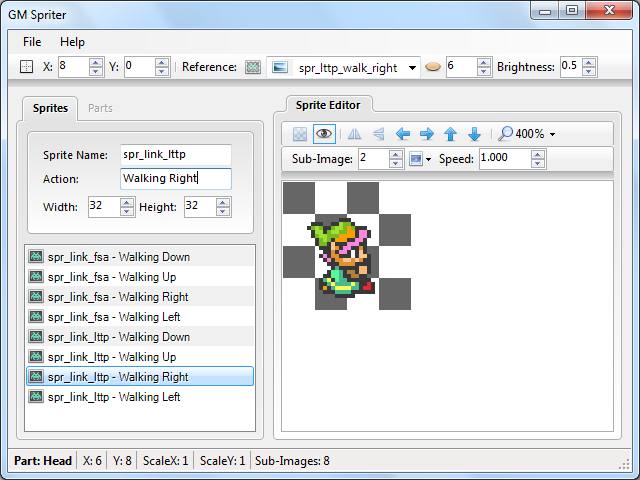The width and height of the screenshot is (640, 480).
Task: Click the magnifier zoom icon
Action: coord(505,133)
